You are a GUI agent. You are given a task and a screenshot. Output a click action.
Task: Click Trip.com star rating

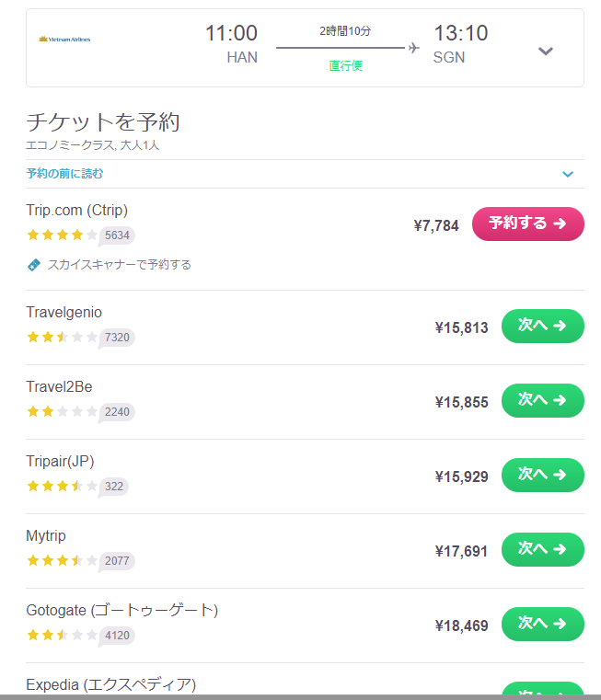click(62, 235)
